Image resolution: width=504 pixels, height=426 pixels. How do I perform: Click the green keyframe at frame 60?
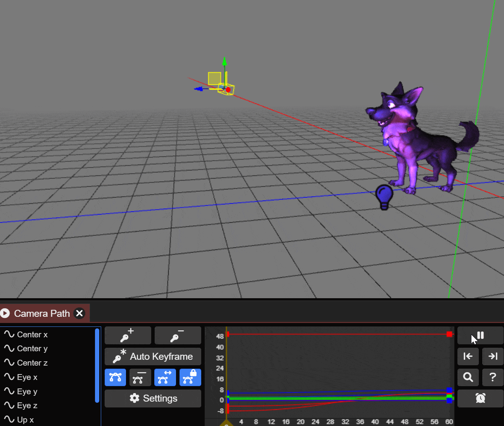449,396
